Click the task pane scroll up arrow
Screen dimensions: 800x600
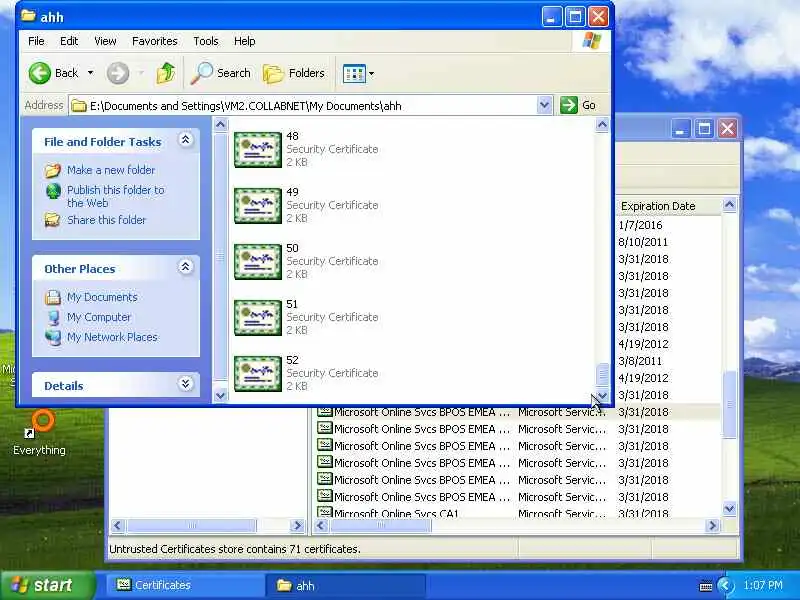[220, 124]
